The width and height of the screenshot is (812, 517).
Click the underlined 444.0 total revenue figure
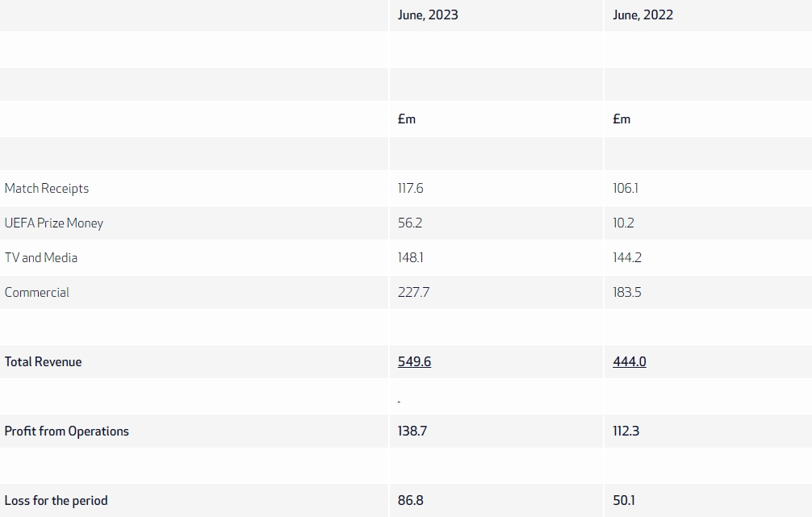[630, 361]
